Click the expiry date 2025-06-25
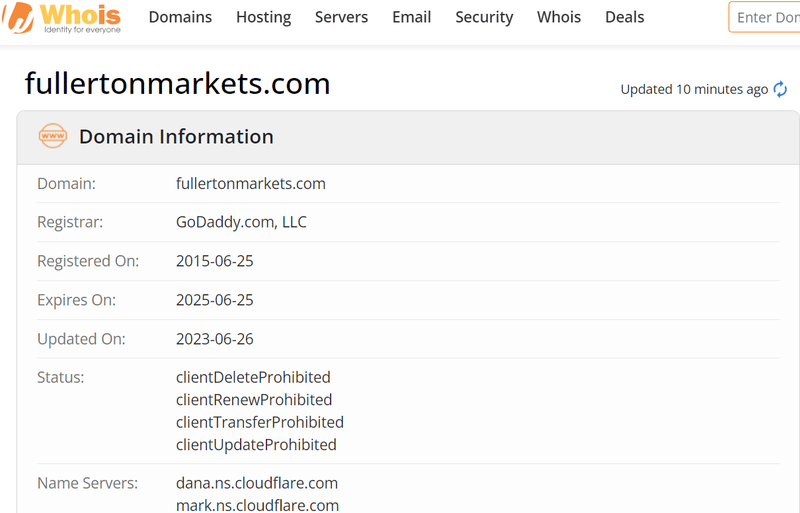The image size is (800, 513). pyautogui.click(x=215, y=300)
